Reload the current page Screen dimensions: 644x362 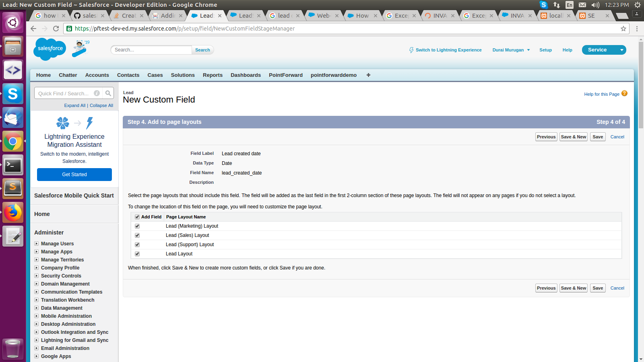click(56, 29)
